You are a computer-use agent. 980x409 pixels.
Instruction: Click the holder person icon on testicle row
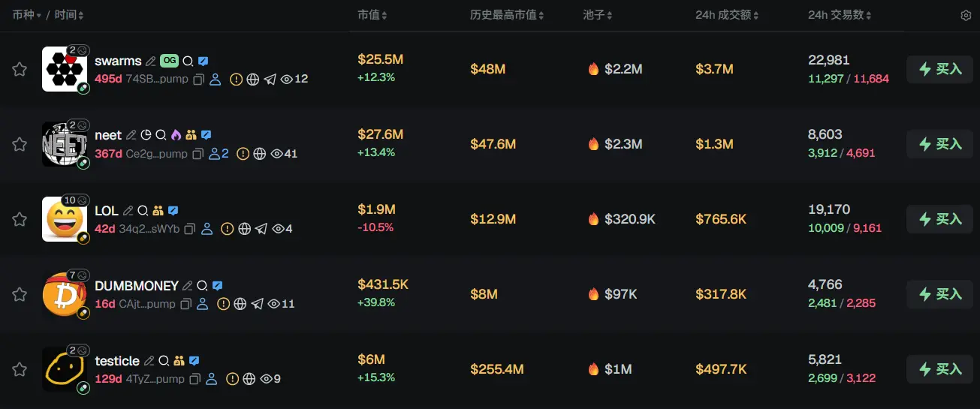coord(212,379)
